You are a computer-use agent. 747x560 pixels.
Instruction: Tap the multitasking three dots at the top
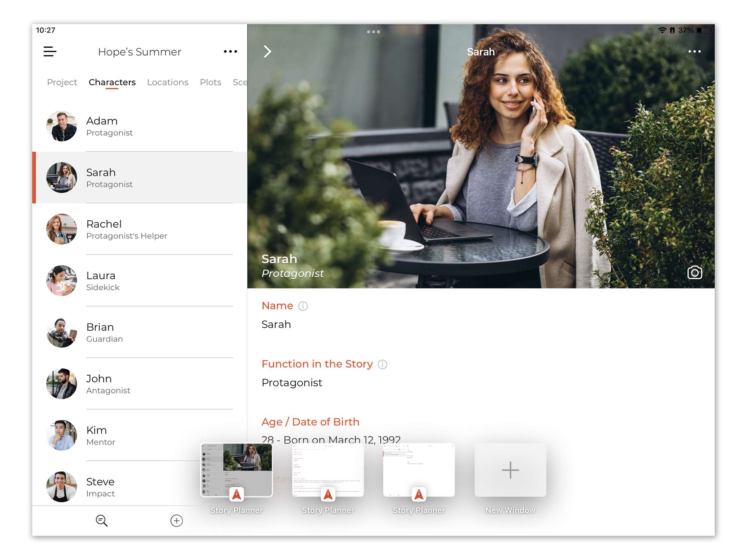pos(373,32)
